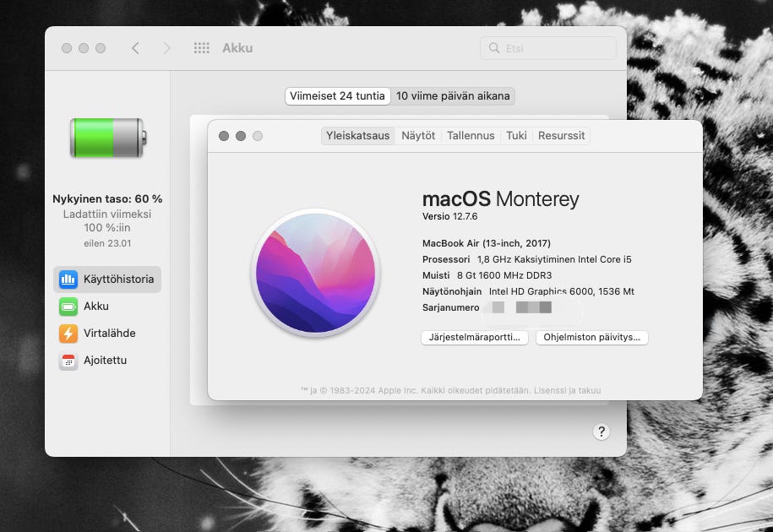Minimize the About This Mac window
Screen dimensions: 773x532
[241, 136]
